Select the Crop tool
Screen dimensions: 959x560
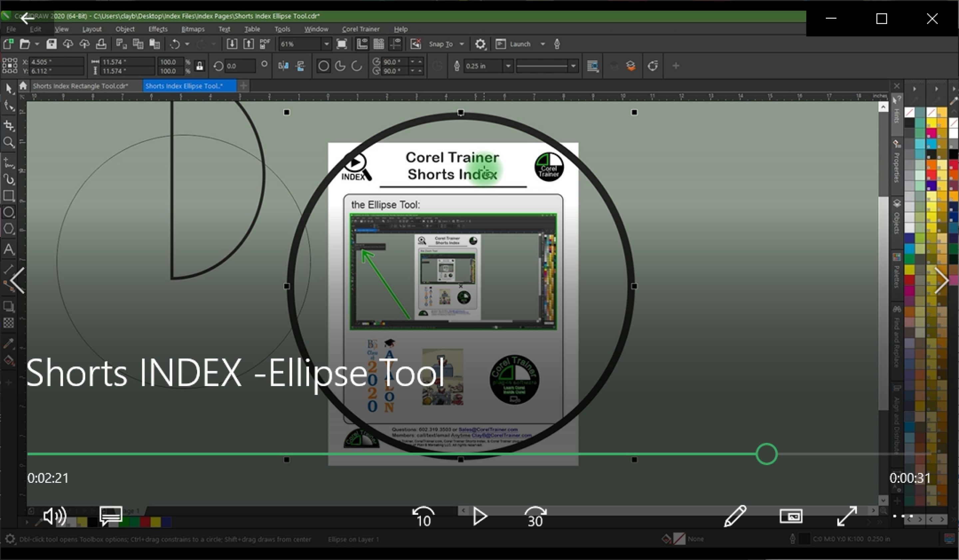click(9, 125)
